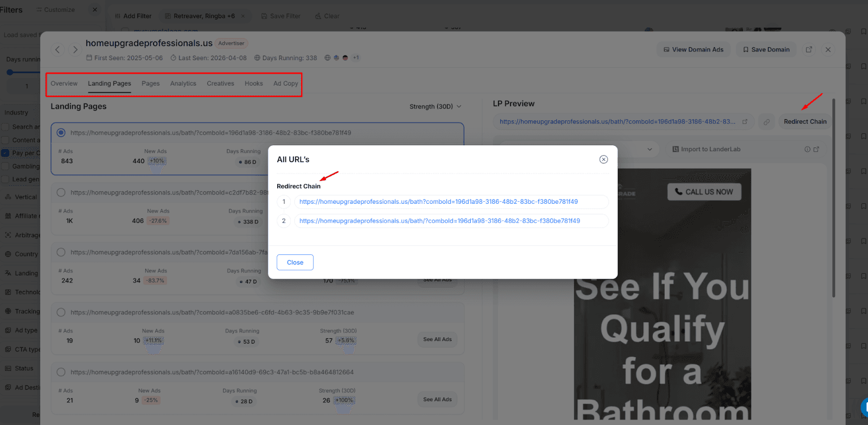Close the domain details panel
This screenshot has height=425, width=868.
[x=828, y=49]
